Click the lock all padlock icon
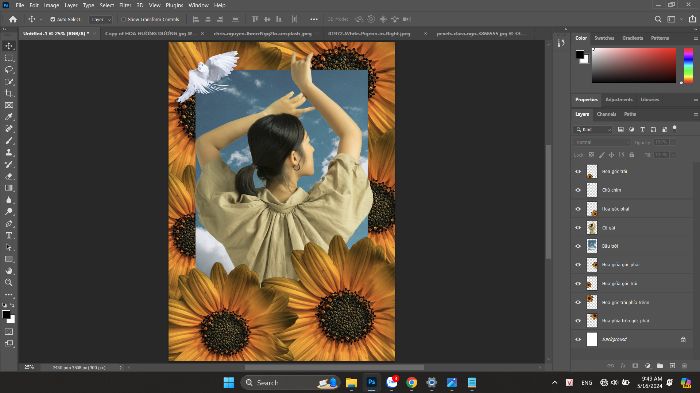Viewport: 700px width, 393px height. (x=632, y=155)
